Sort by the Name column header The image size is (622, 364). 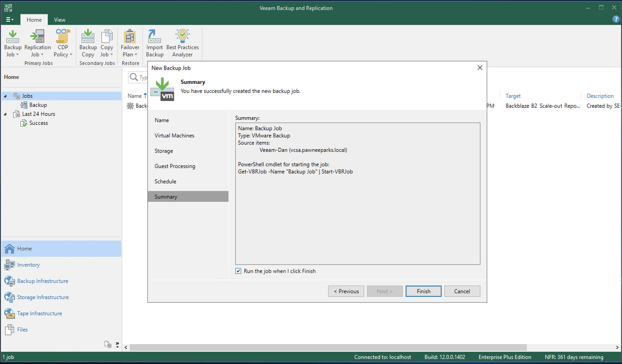[x=135, y=96]
